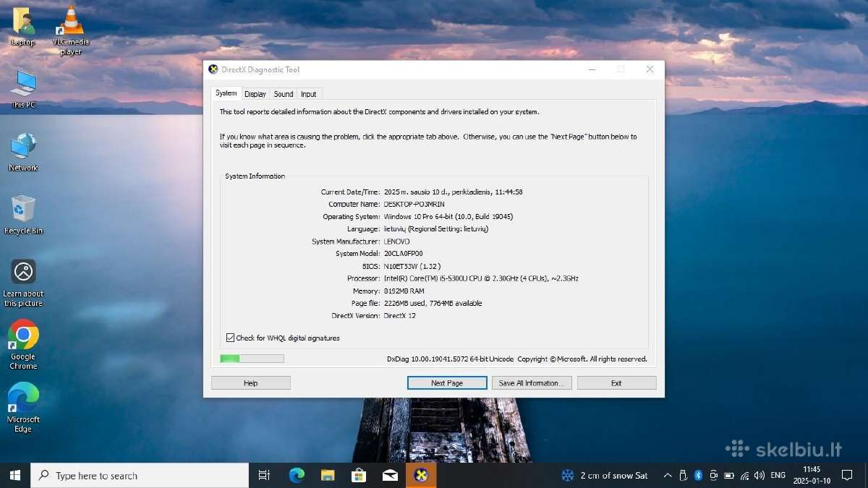Open the Laptop folder on desktop
Image resolution: width=868 pixels, height=488 pixels.
pyautogui.click(x=22, y=27)
